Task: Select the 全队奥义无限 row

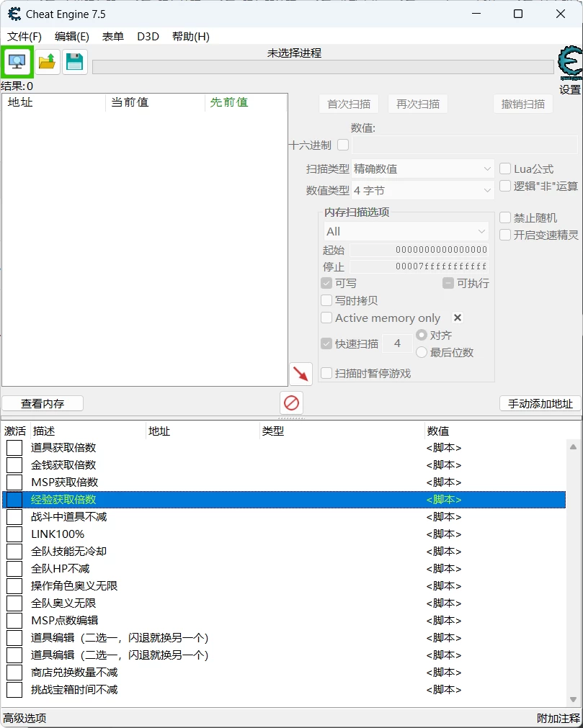Action: 284,603
